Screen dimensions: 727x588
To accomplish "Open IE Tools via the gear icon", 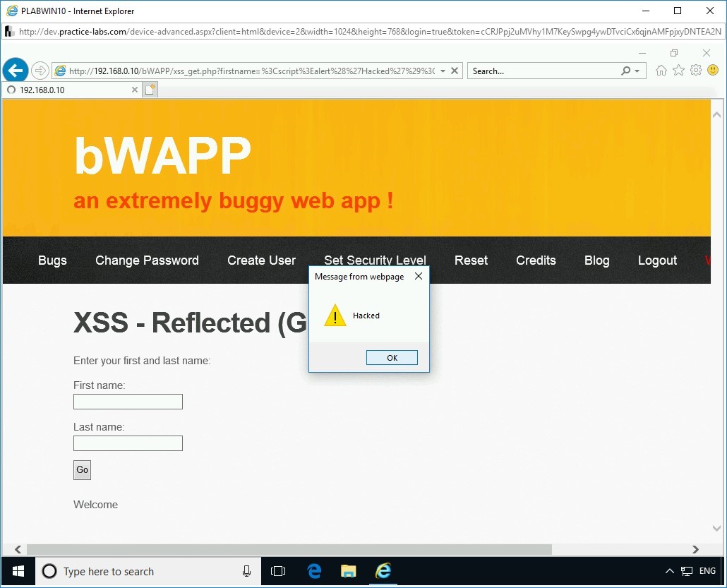I will (695, 70).
